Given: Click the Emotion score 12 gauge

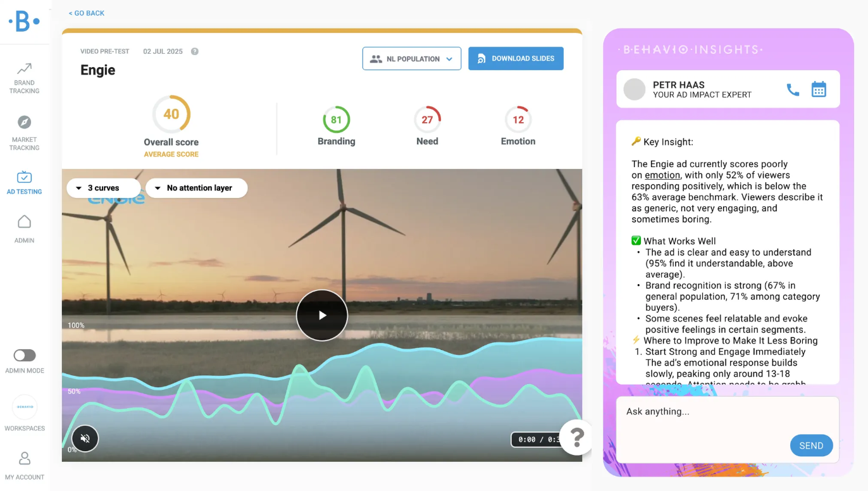Looking at the screenshot, I should click(x=518, y=120).
